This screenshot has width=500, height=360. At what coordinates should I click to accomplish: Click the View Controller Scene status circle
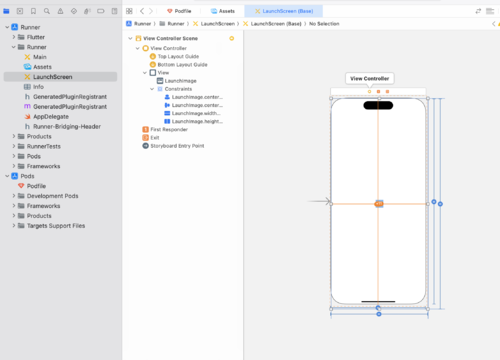(232, 38)
